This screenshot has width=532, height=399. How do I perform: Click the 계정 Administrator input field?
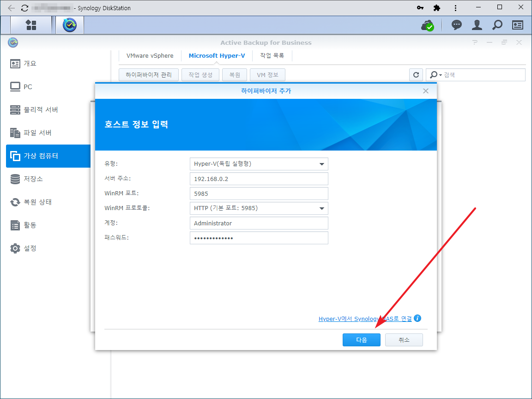(x=259, y=223)
